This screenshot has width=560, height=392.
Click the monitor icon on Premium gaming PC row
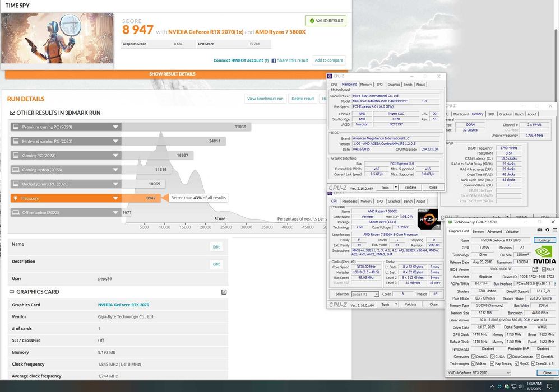point(16,127)
